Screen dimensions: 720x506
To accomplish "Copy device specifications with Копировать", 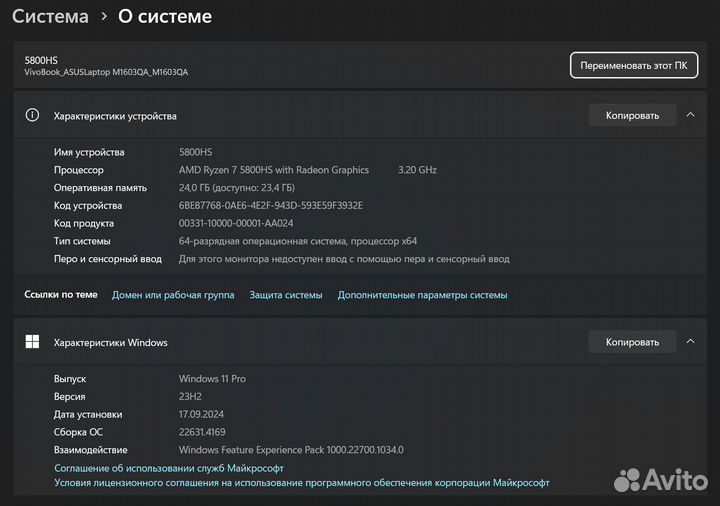I will [632, 115].
